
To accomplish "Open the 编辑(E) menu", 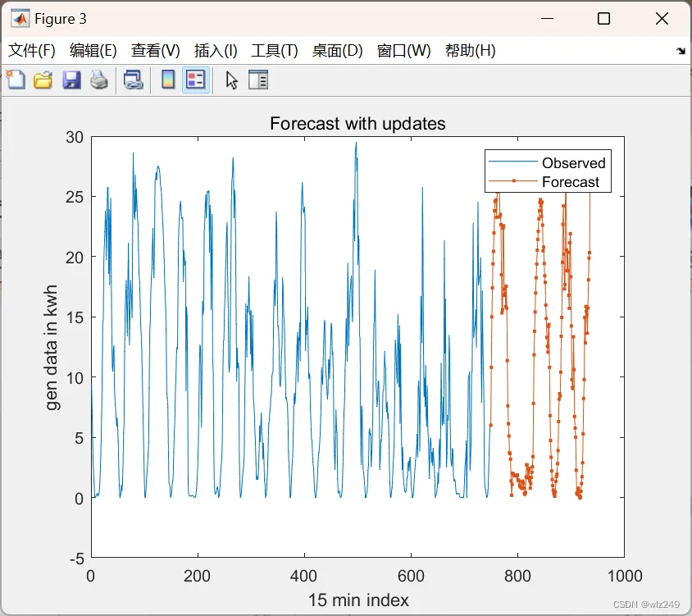I will point(93,50).
